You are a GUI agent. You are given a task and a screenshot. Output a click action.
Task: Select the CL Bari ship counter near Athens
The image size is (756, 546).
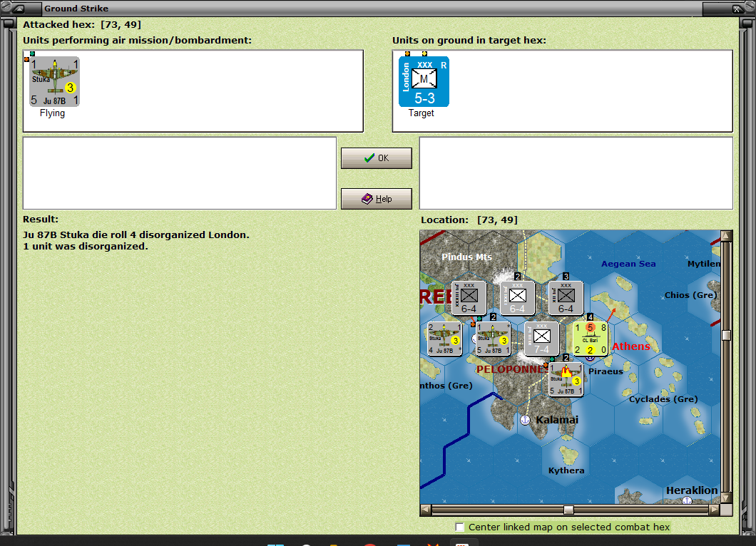coord(590,339)
